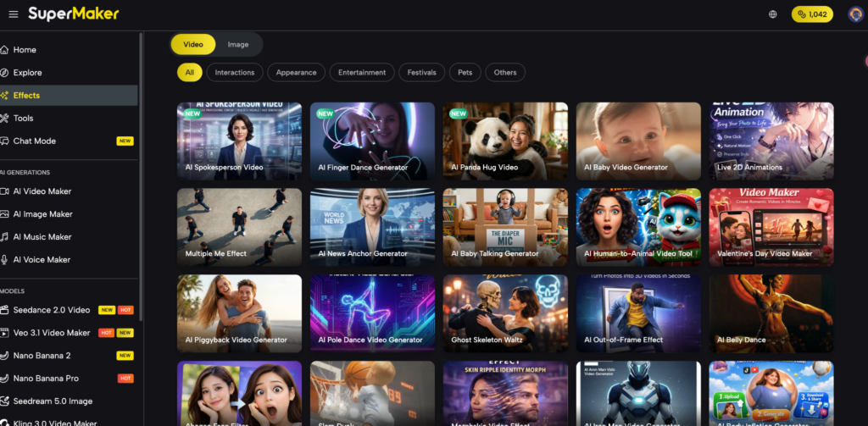Open AI Music Maker in sidebar
Viewport: 868px width, 426px height.
click(x=42, y=237)
